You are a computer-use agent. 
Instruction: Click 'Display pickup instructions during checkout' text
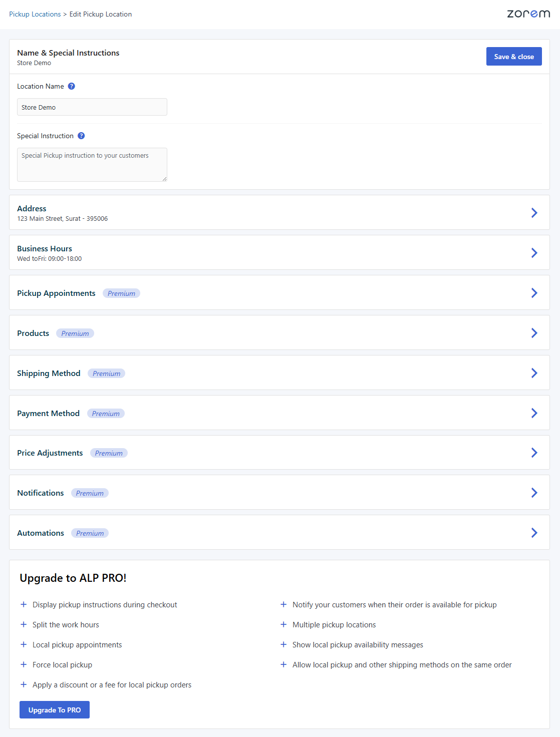click(105, 604)
